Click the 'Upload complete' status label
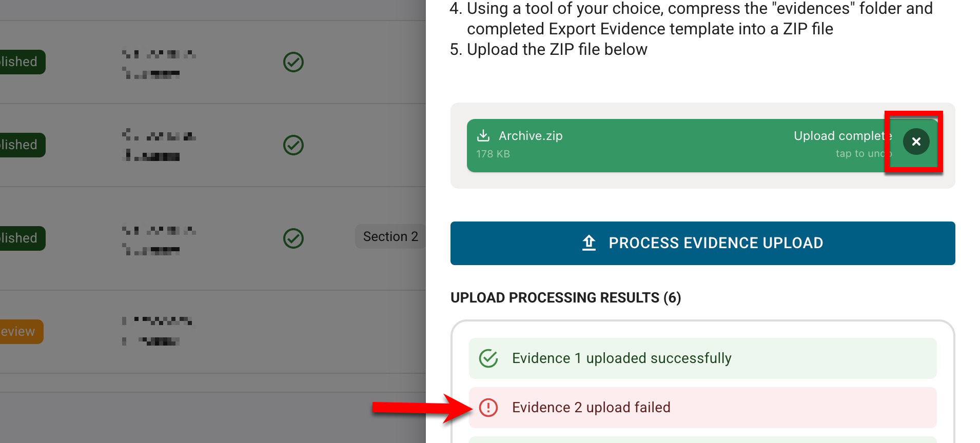Screen dimensions: 980x443 coord(841,136)
